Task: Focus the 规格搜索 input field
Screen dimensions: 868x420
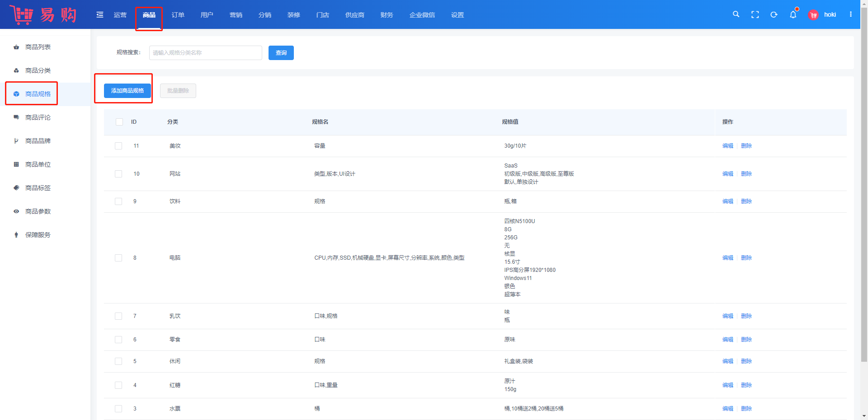Action: [x=205, y=53]
